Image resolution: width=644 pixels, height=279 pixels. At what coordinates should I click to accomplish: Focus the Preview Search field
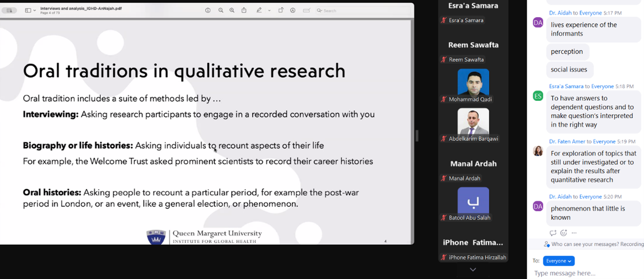click(363, 10)
